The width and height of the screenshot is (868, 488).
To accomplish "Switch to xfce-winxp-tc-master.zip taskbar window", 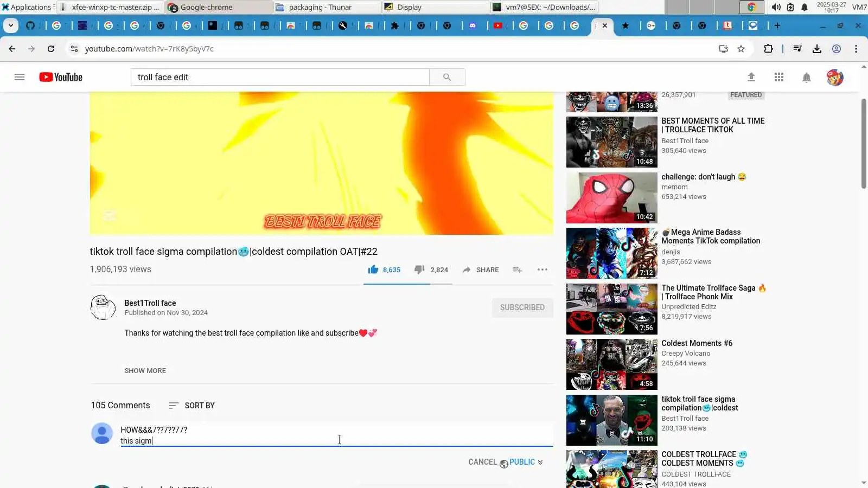I will pos(110,7).
